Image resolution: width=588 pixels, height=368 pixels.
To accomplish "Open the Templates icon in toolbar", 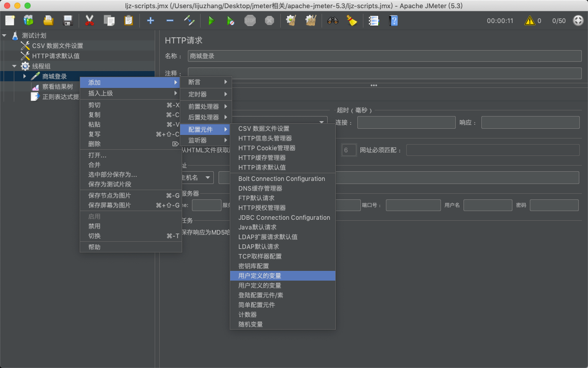I will pos(29,20).
